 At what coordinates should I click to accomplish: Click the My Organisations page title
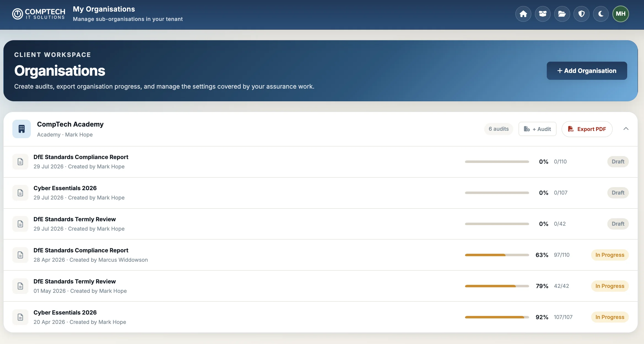pyautogui.click(x=104, y=9)
